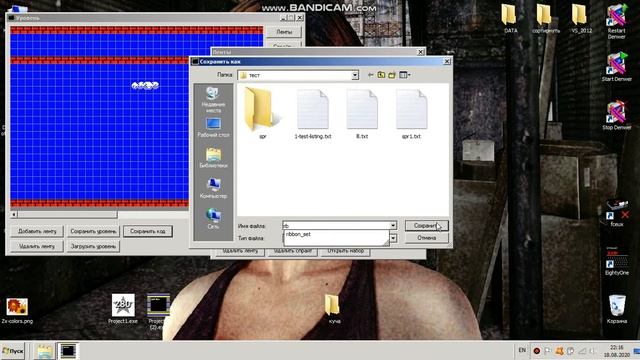The width and height of the screenshot is (640, 360).
Task: Click the red recording tray icon
Action: 537,351
